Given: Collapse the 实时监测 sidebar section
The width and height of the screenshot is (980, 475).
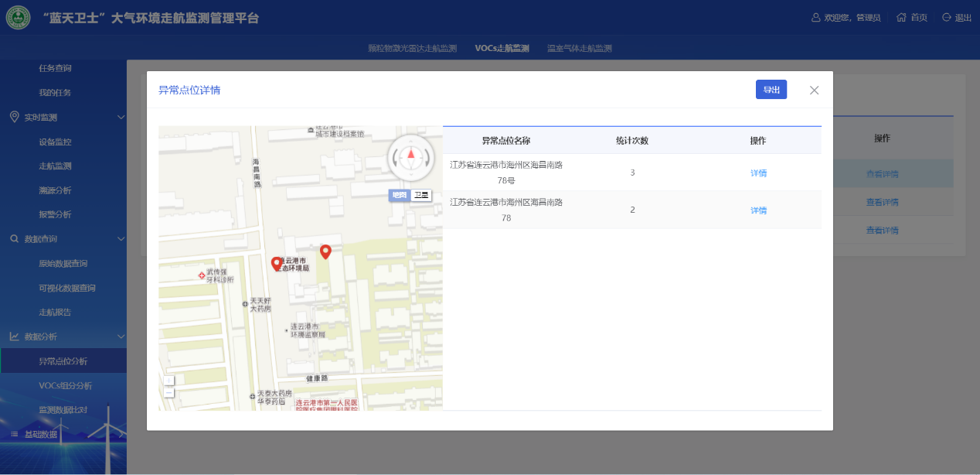Looking at the screenshot, I should click(121, 117).
